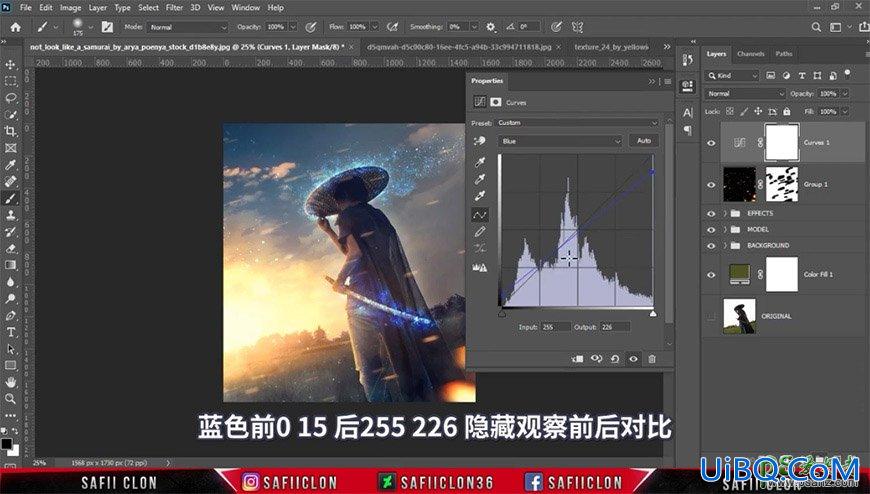
Task: Open the brush Mode dropdown
Action: (188, 27)
